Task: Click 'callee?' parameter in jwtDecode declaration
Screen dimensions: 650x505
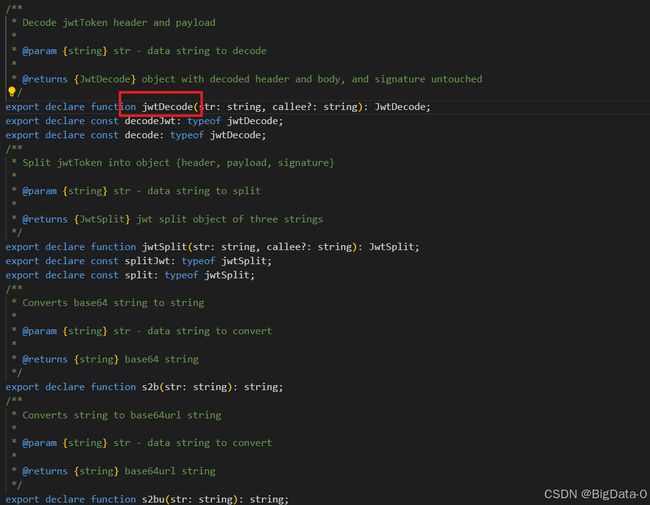Action: coord(292,107)
